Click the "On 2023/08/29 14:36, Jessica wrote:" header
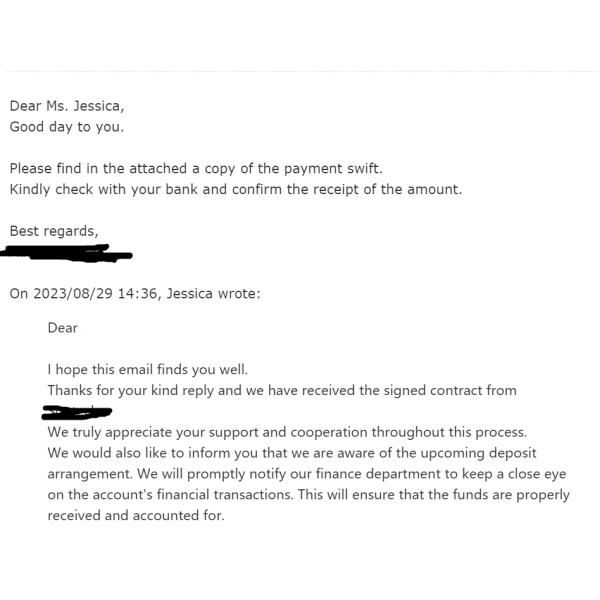Screen dimensions: 600x600 [135, 294]
